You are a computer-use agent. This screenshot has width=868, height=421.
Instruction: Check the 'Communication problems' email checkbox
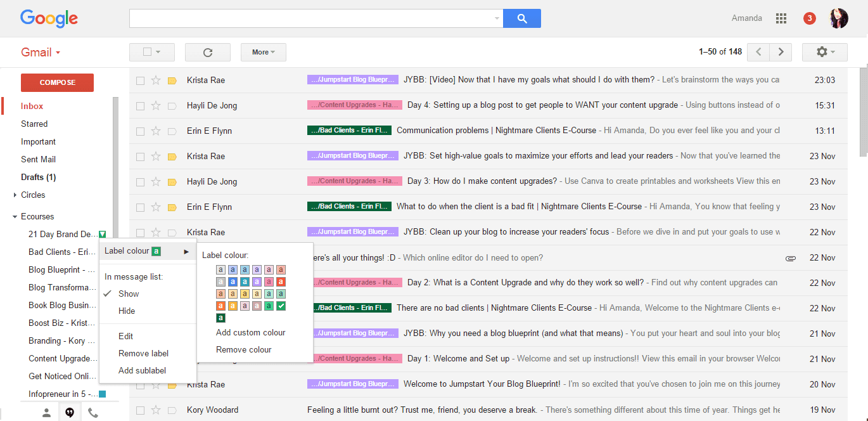click(140, 131)
